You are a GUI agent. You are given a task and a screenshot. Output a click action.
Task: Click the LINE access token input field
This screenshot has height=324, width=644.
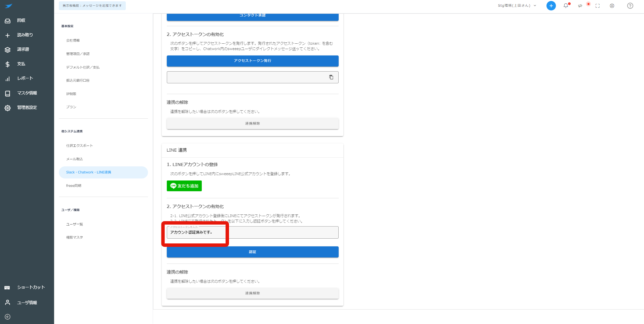click(x=253, y=232)
